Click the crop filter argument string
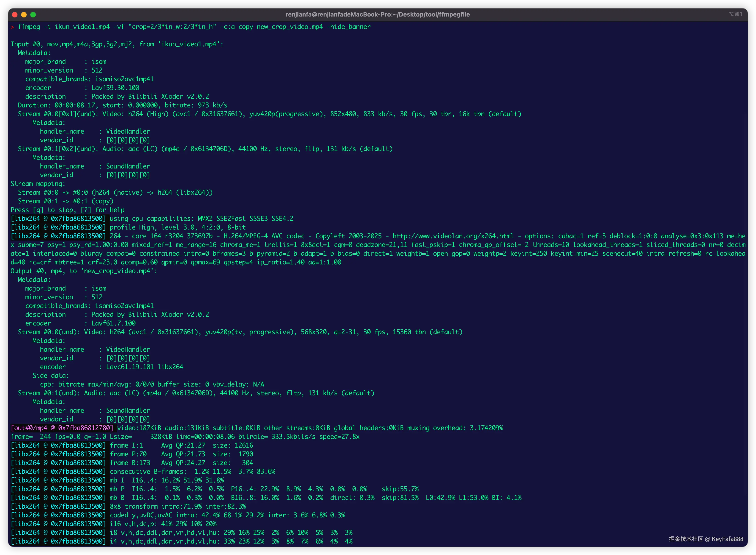The image size is (756, 555). click(172, 27)
